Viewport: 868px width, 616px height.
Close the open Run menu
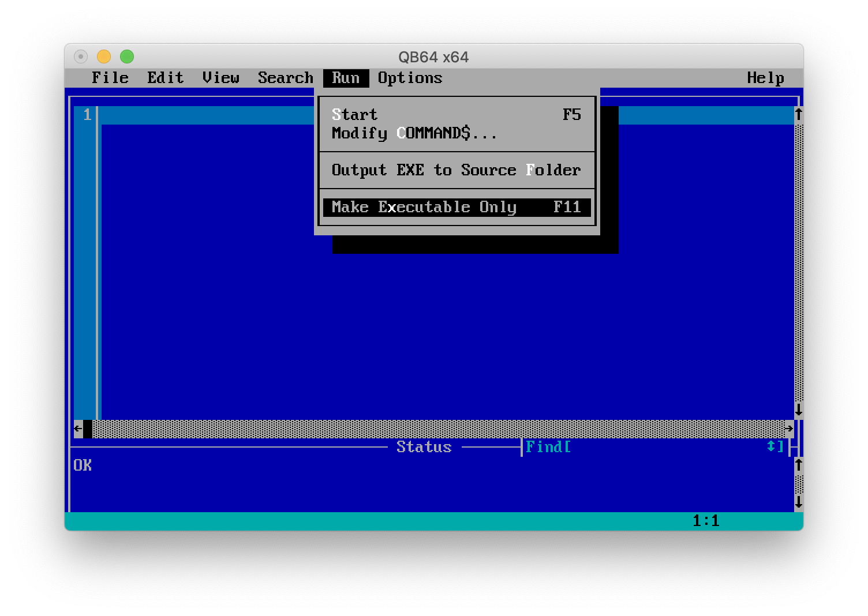tap(345, 78)
